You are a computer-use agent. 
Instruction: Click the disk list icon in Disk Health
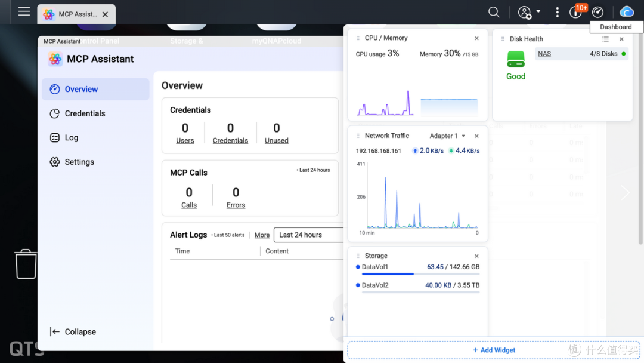[x=605, y=39]
